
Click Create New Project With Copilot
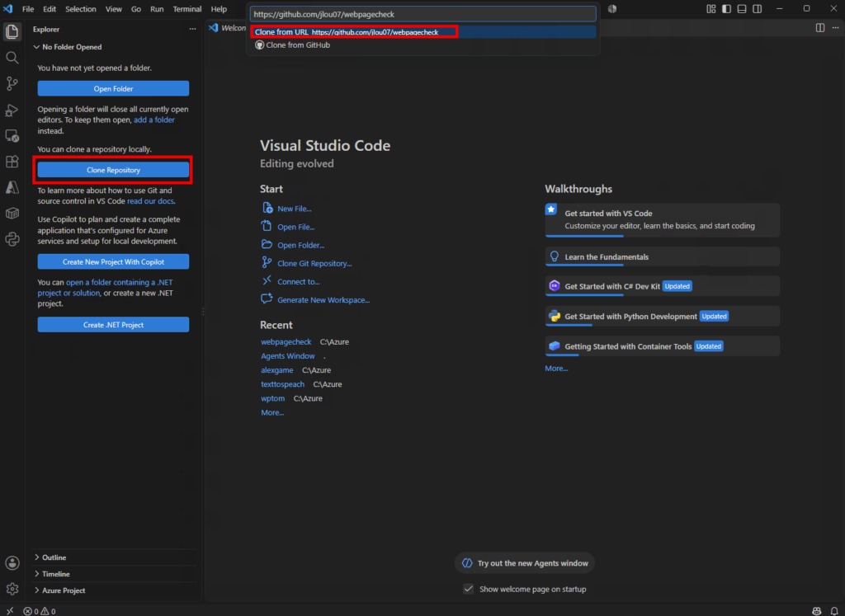[113, 261]
